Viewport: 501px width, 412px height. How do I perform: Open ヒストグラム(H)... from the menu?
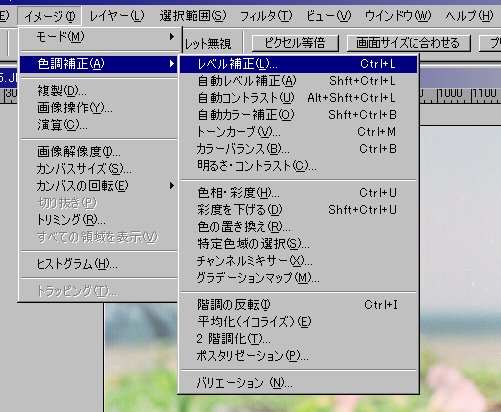(99, 264)
